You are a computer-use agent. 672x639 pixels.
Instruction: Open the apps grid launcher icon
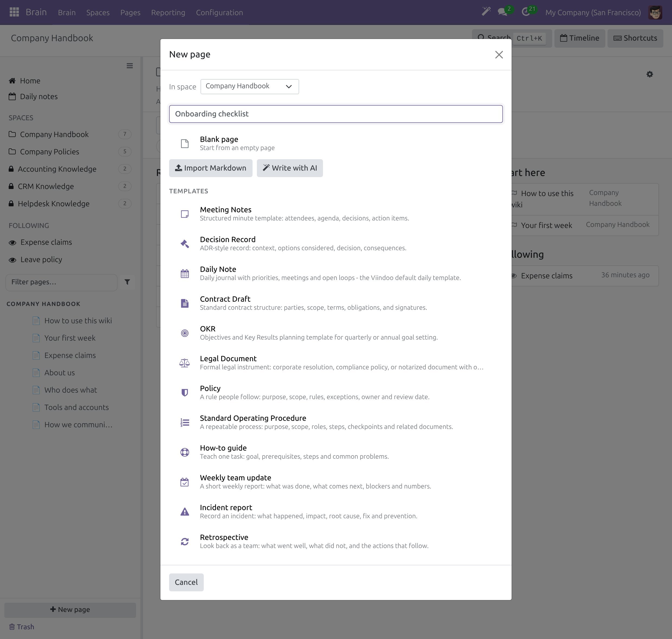point(14,12)
